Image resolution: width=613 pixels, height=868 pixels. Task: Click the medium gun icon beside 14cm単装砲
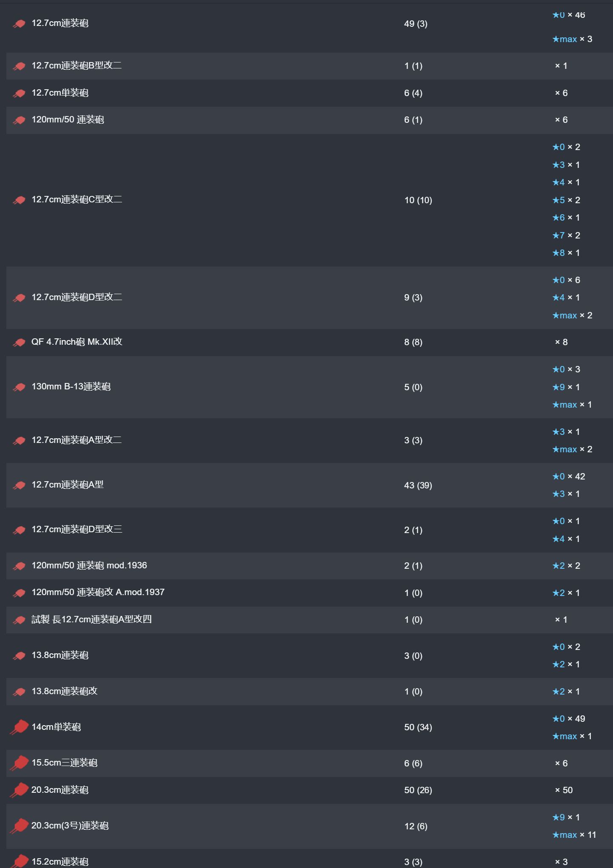(20, 727)
